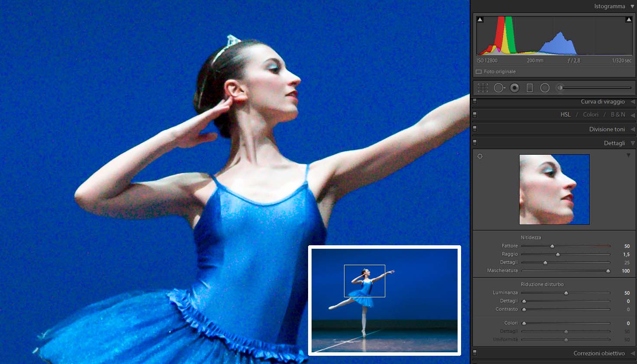637x364 pixels.
Task: Toggle the highlight clipping indicator in histogram
Action: (628, 19)
